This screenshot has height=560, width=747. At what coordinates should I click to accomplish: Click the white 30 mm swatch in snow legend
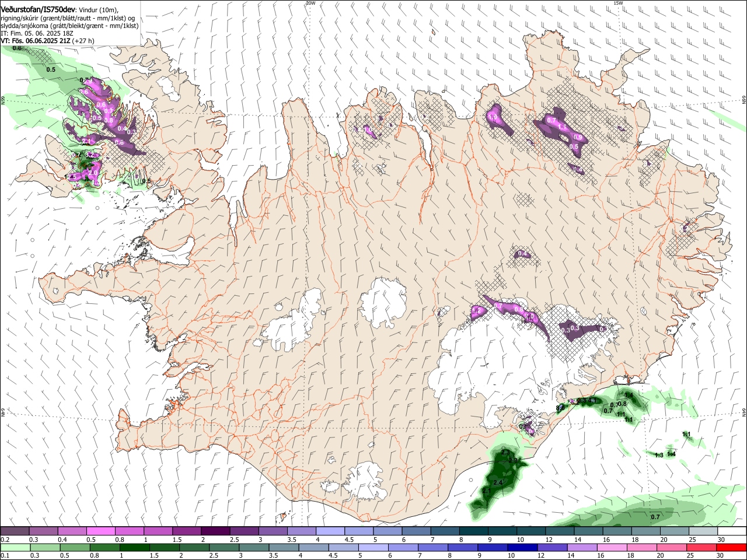(x=732, y=531)
